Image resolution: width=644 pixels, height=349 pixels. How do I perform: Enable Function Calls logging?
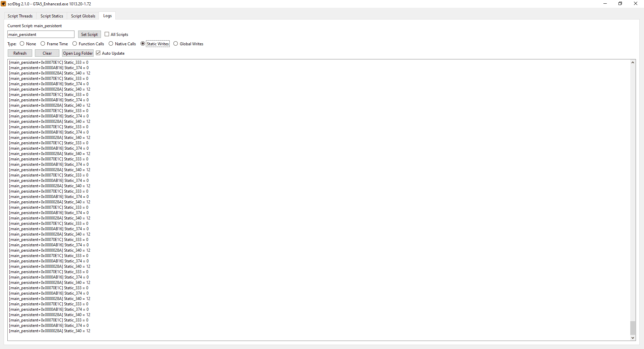click(74, 44)
